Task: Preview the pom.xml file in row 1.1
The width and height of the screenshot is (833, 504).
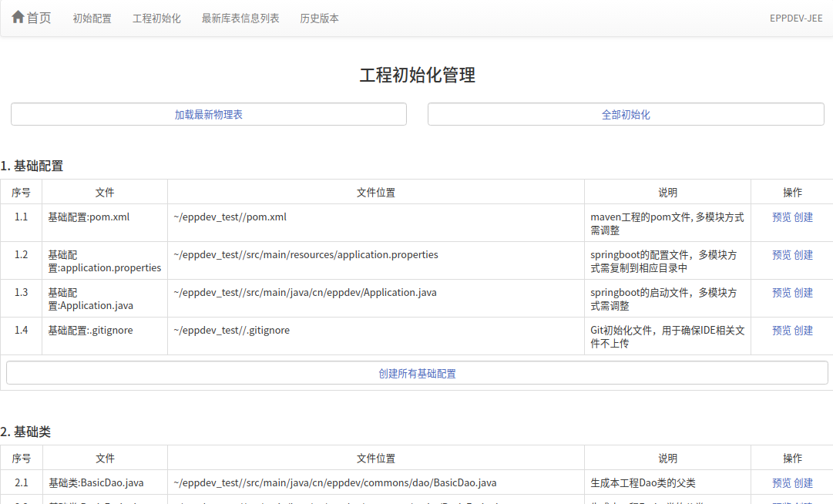Action: click(781, 217)
